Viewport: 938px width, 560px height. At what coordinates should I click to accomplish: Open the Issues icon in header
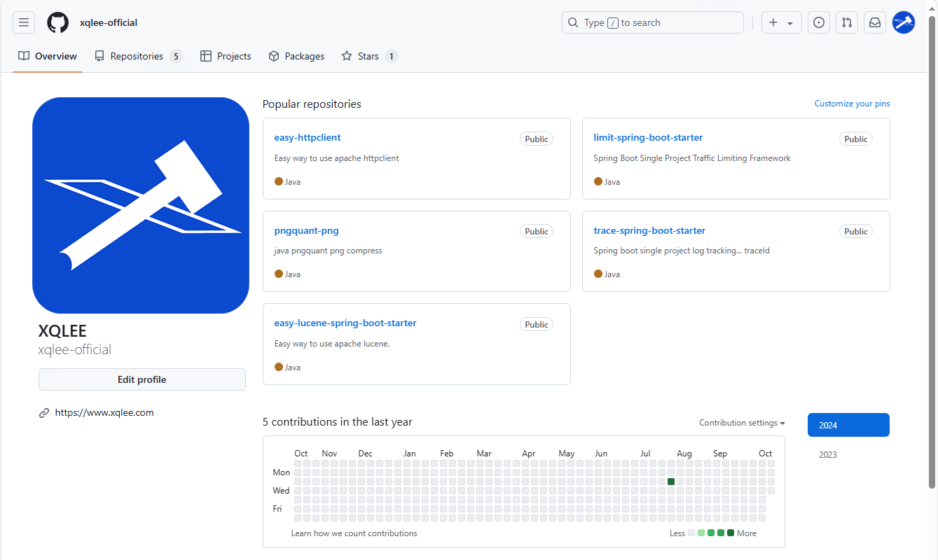[819, 22]
